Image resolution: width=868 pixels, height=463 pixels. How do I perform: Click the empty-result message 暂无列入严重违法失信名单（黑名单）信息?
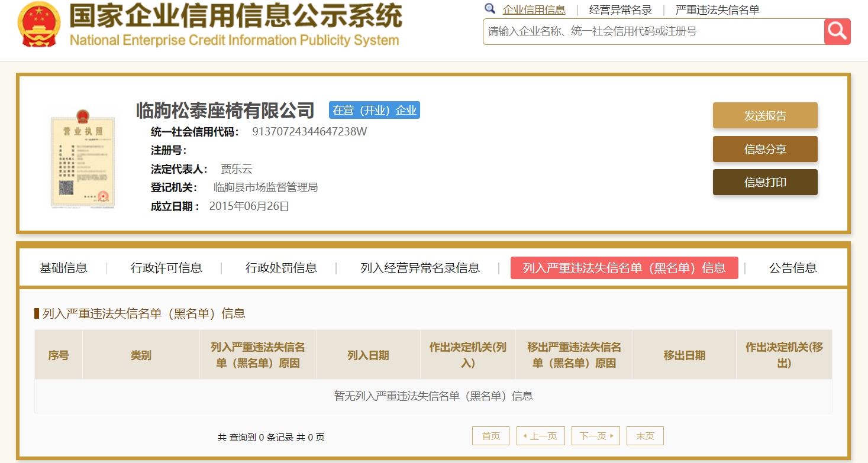434,396
